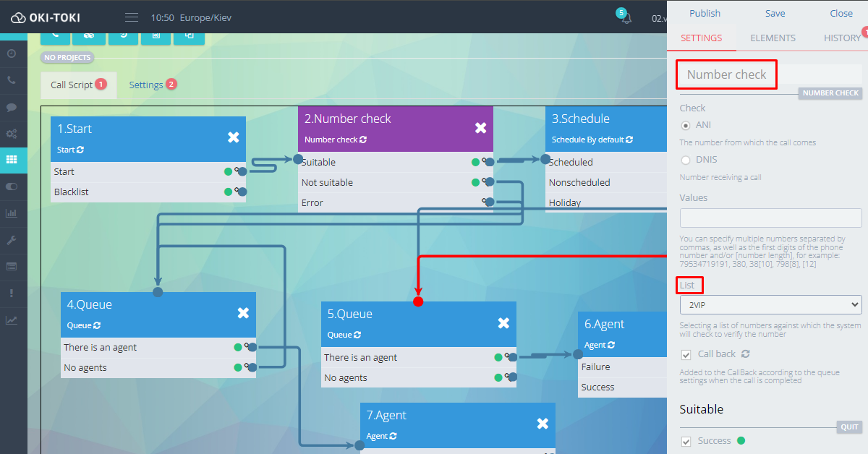The width and height of the screenshot is (868, 454).
Task: Select the ANI radio button
Action: coord(686,126)
